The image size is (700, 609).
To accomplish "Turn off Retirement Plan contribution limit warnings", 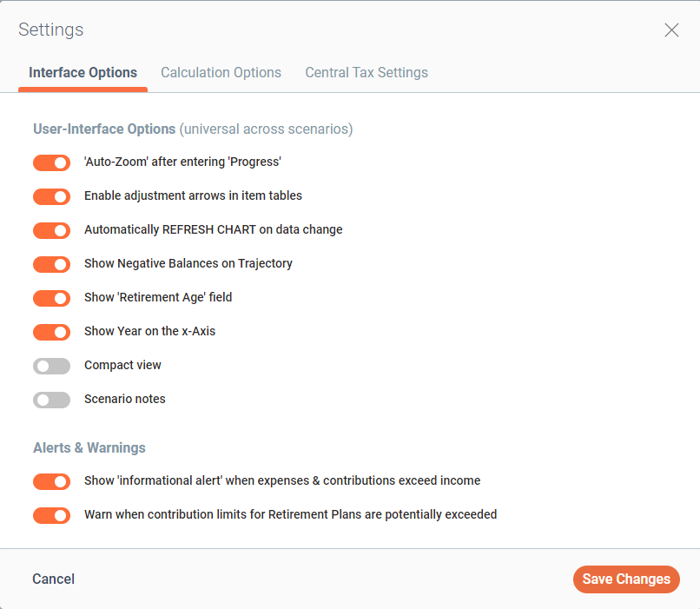I will 51,515.
